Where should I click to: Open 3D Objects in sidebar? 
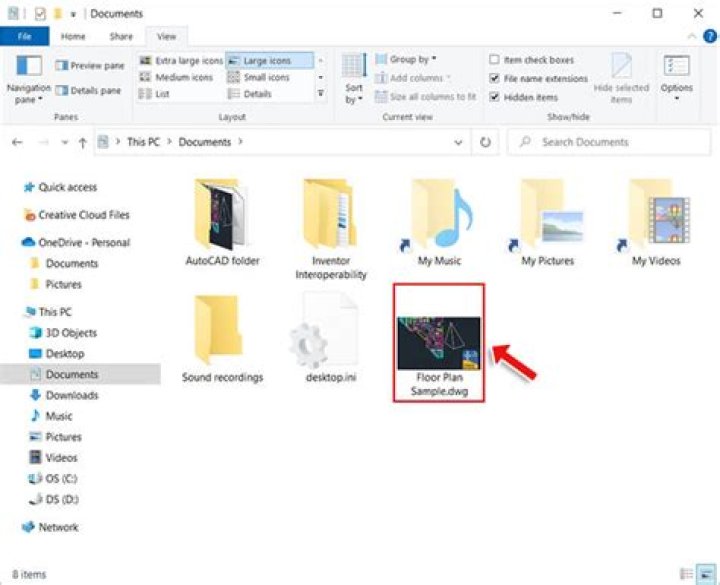[x=71, y=333]
